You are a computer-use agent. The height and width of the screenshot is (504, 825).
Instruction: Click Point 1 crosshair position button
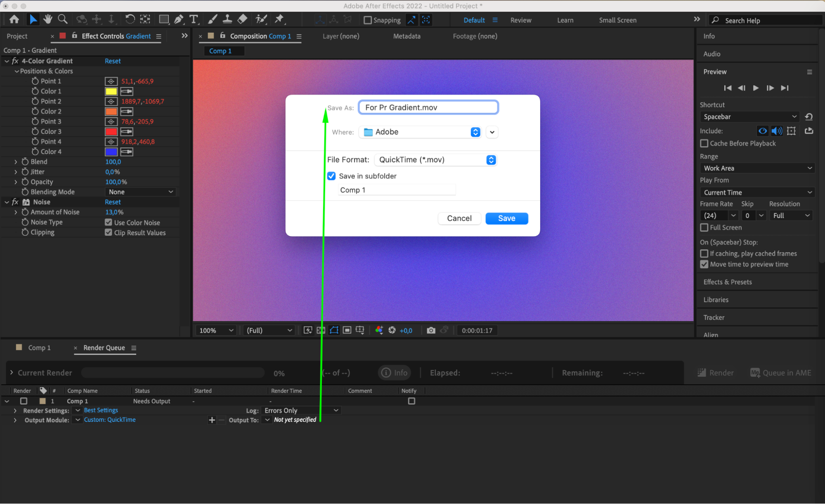(x=111, y=81)
